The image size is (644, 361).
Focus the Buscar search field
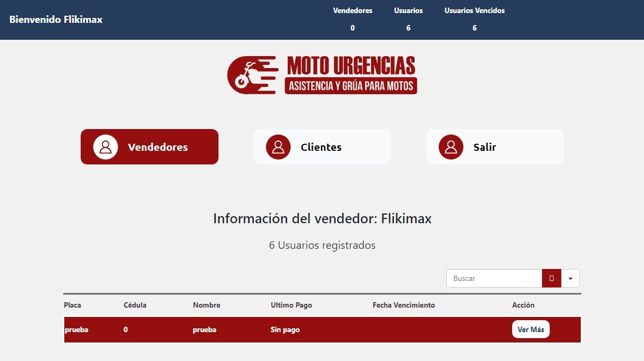[494, 278]
